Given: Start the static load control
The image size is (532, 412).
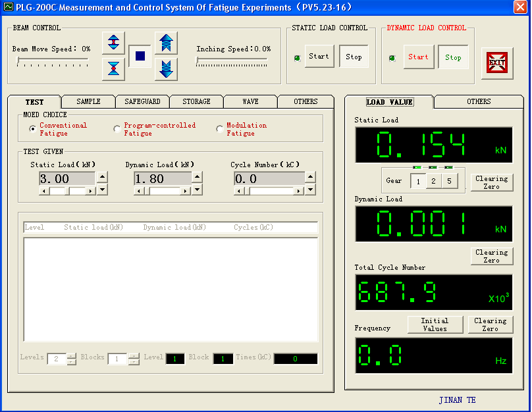Looking at the screenshot, I should point(319,57).
